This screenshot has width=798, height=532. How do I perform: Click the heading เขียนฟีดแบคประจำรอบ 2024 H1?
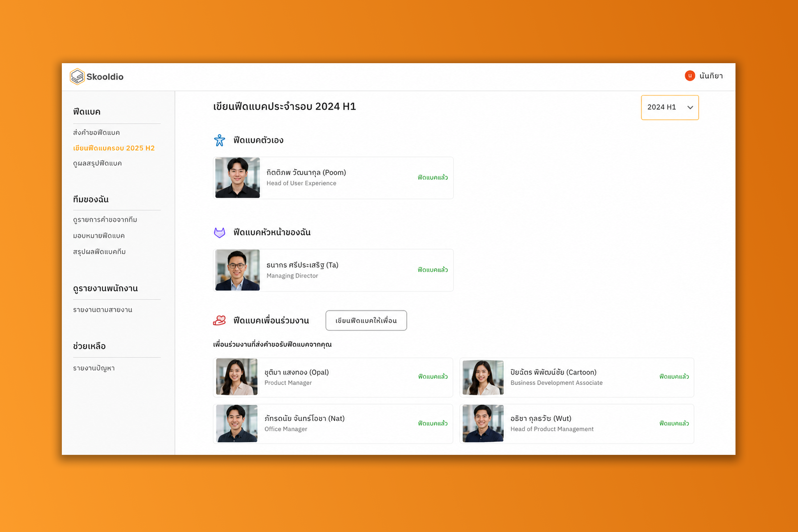coord(284,106)
